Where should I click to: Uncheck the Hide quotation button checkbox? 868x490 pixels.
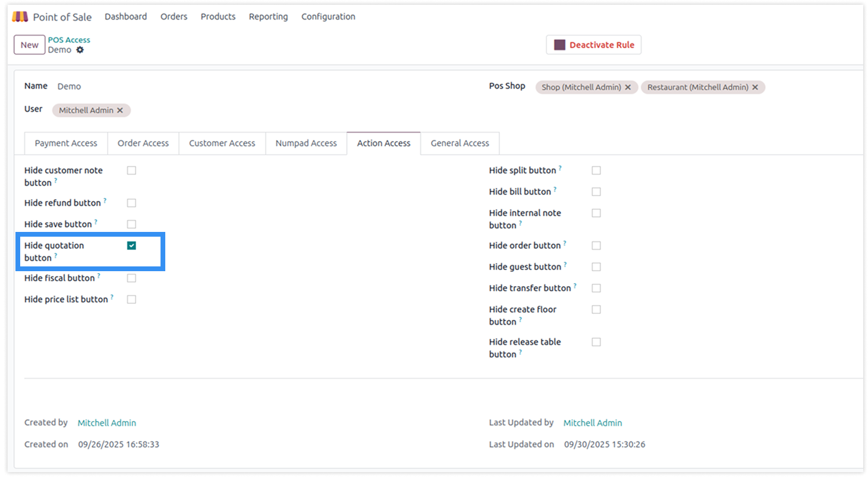(131, 246)
